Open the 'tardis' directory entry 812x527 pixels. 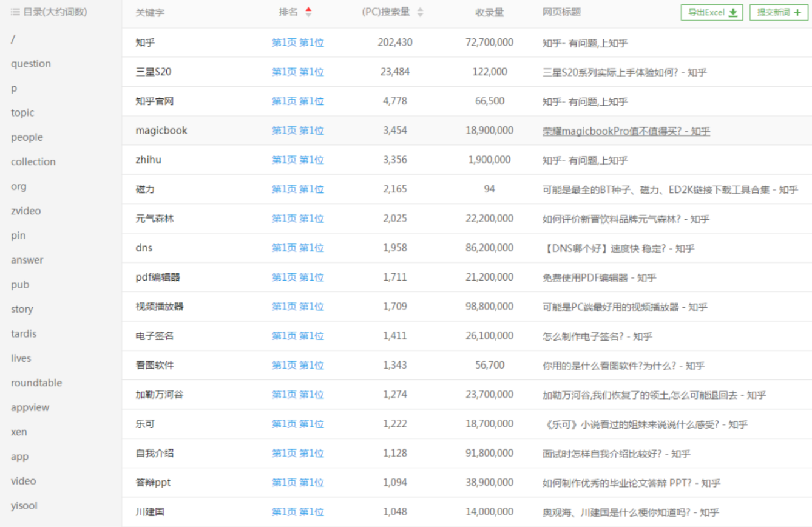tap(24, 334)
